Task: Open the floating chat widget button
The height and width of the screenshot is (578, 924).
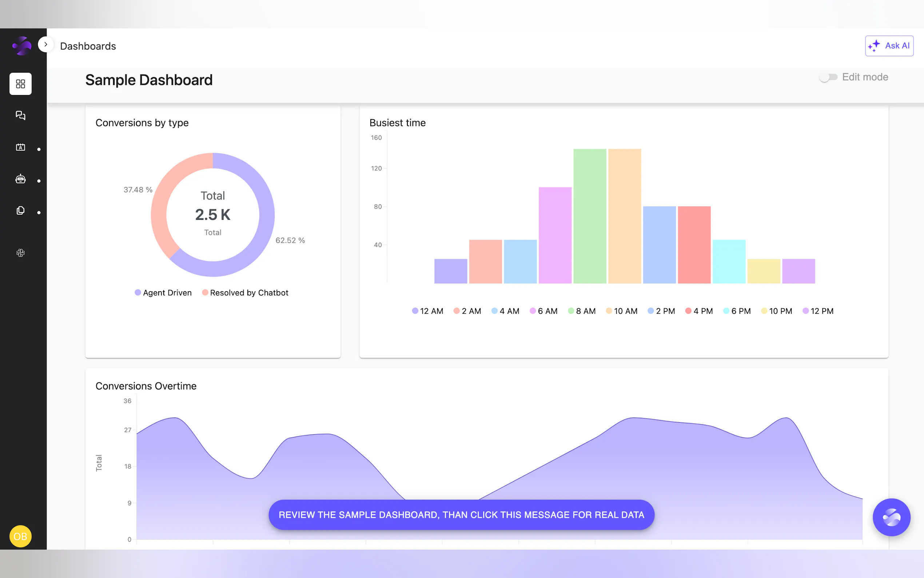Action: [x=891, y=517]
